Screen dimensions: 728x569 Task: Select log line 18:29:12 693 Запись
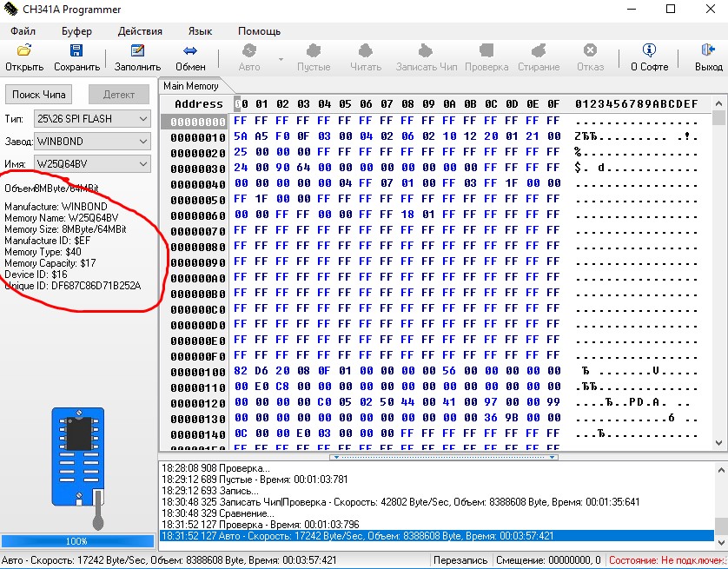click(x=210, y=491)
